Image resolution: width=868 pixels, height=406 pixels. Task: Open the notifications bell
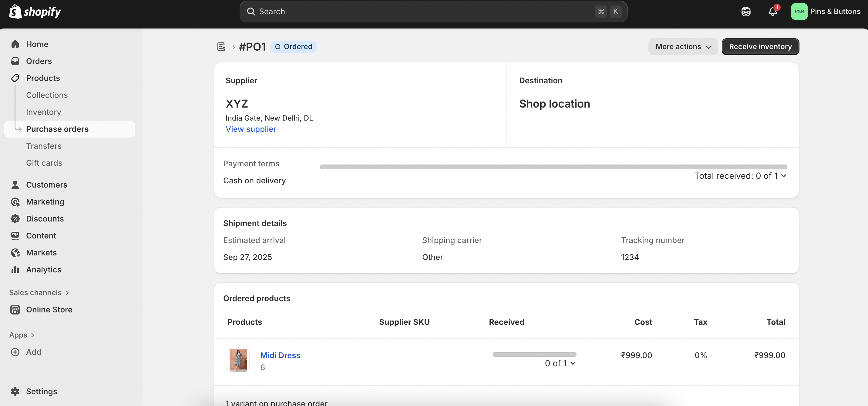[772, 12]
